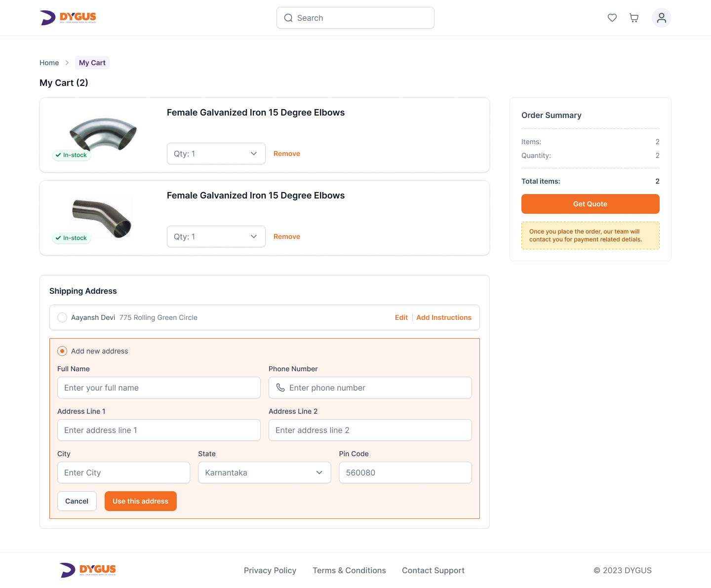The width and height of the screenshot is (711, 588).
Task: Navigate to Home via the breadcrumb
Action: coord(49,63)
